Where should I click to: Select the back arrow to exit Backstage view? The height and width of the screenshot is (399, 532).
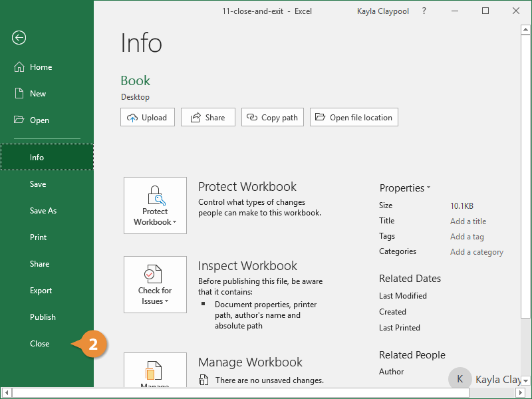18,38
